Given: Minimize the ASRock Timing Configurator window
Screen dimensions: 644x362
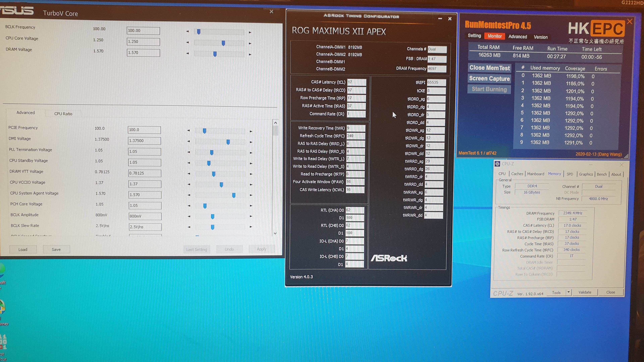Looking at the screenshot, I should coord(440,19).
